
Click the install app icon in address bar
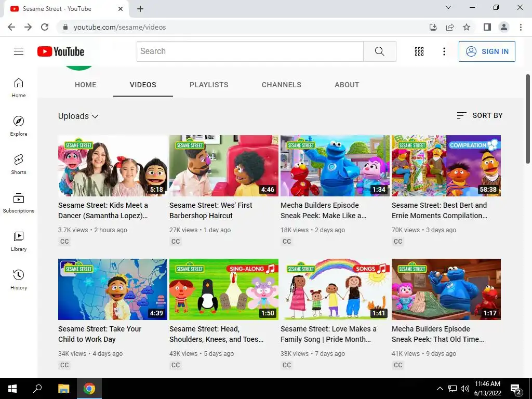click(x=433, y=27)
